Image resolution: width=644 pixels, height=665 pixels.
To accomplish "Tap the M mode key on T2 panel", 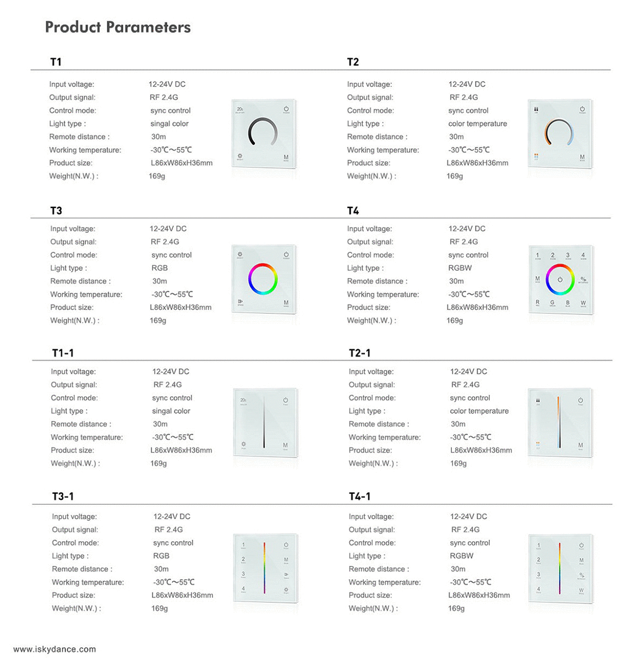I will click(582, 158).
